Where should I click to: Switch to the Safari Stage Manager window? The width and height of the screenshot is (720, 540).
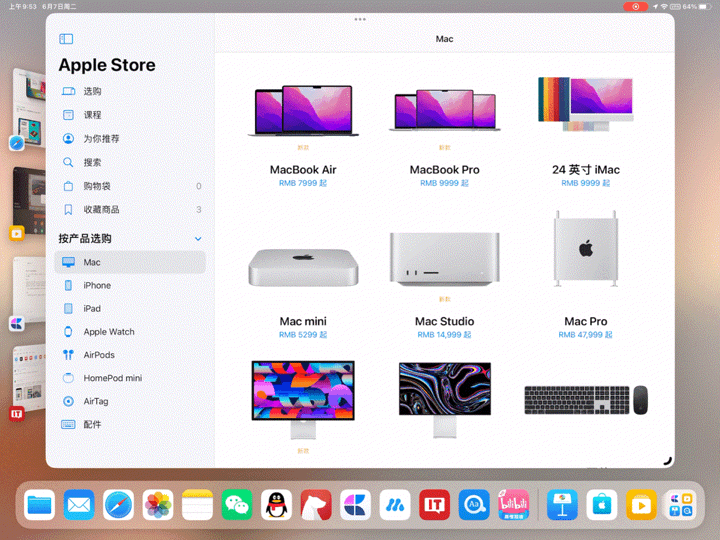tap(28, 110)
